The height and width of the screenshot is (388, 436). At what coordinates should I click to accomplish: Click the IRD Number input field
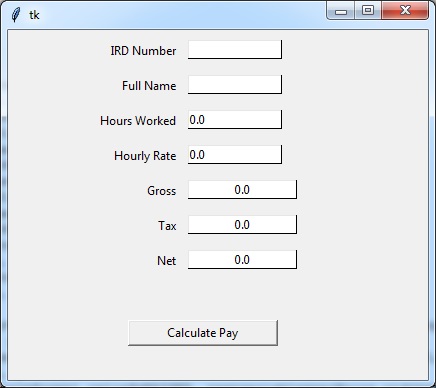point(235,50)
